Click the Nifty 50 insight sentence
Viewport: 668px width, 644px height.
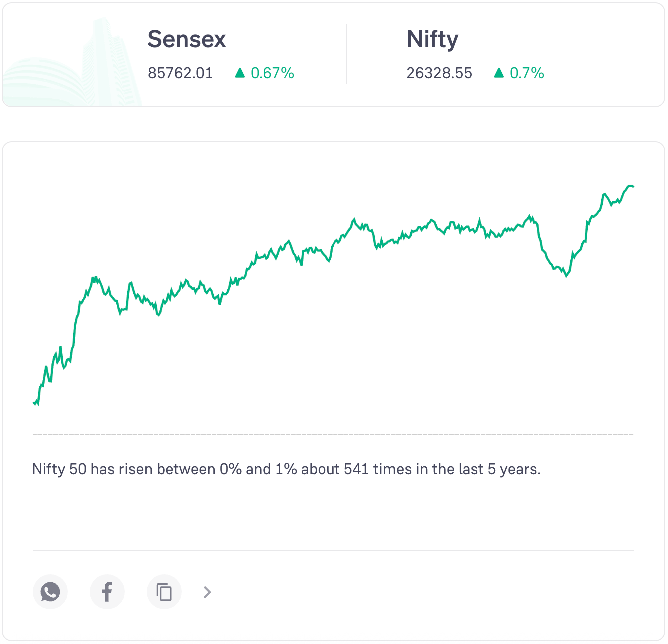click(x=286, y=469)
